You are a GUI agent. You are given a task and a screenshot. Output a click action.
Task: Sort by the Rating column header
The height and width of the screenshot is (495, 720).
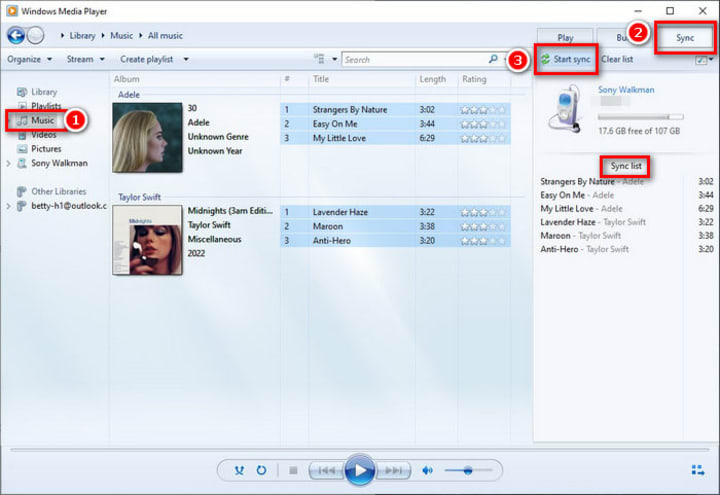pyautogui.click(x=474, y=79)
